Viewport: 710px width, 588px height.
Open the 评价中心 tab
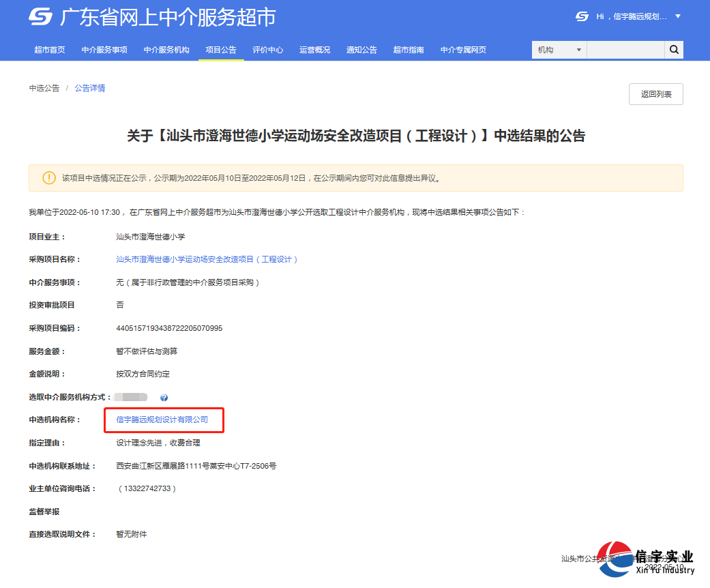coord(268,49)
